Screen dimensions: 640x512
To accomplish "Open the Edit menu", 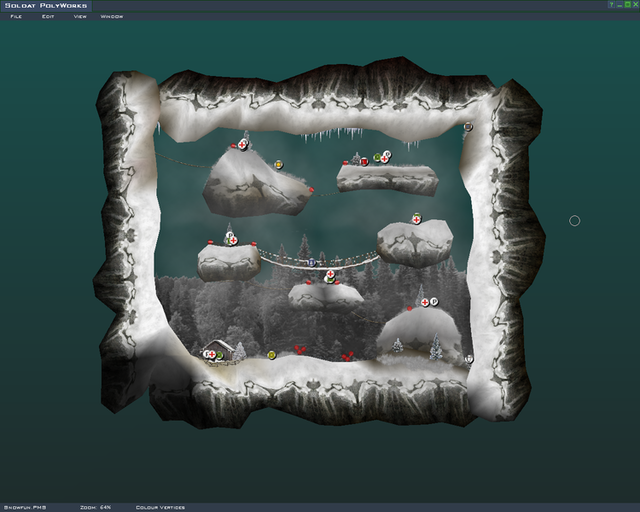I will click(x=48, y=17).
